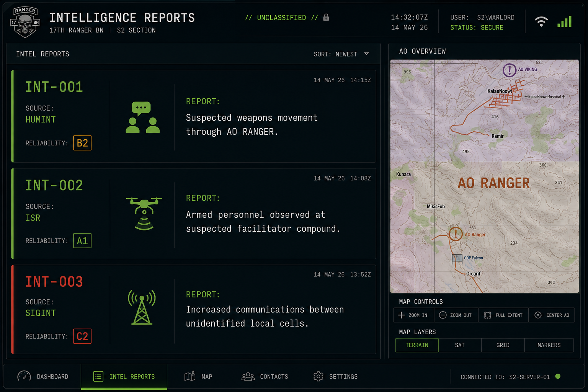Image resolution: width=588 pixels, height=392 pixels.
Task: Click the Full Extent map button
Action: click(x=503, y=315)
